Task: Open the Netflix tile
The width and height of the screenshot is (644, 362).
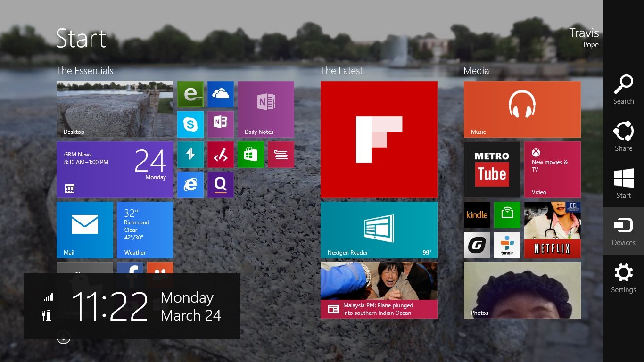Action: 553,230
